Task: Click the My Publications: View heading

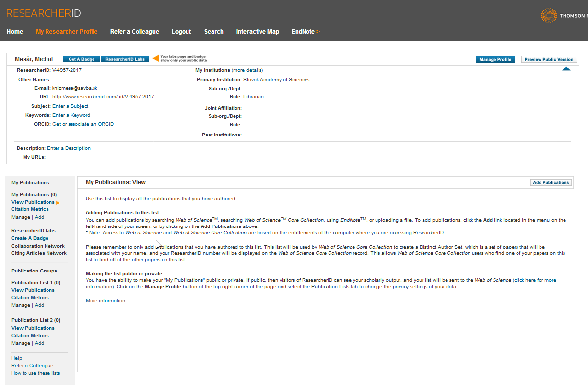Action: point(116,182)
